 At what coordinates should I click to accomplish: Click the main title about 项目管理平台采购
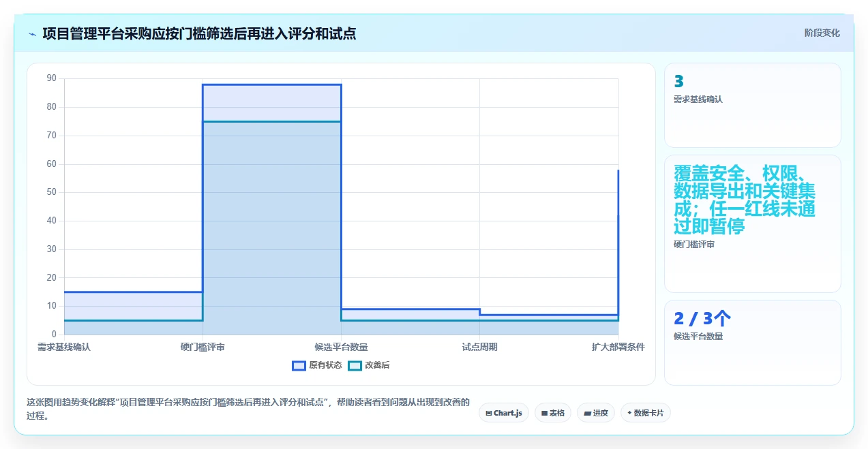[199, 33]
